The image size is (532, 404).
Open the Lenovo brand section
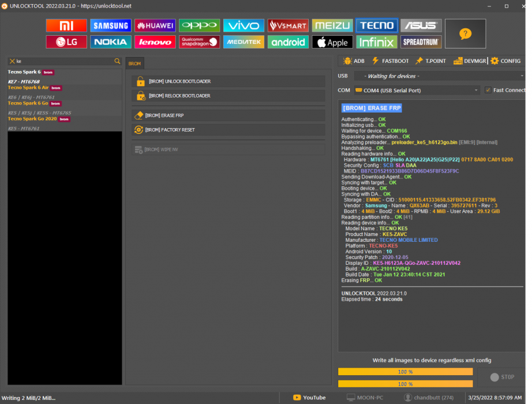click(x=155, y=42)
